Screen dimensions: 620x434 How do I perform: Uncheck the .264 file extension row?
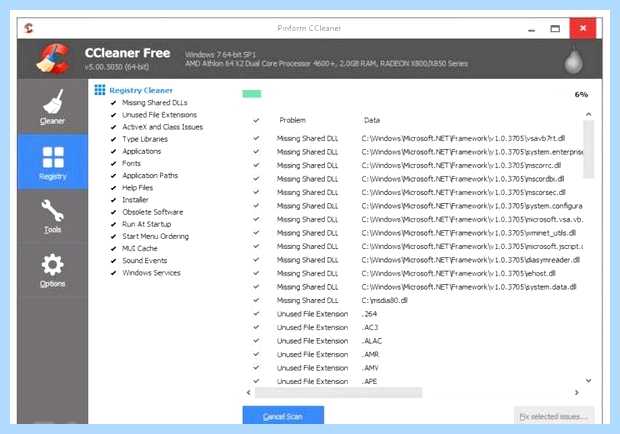point(256,314)
